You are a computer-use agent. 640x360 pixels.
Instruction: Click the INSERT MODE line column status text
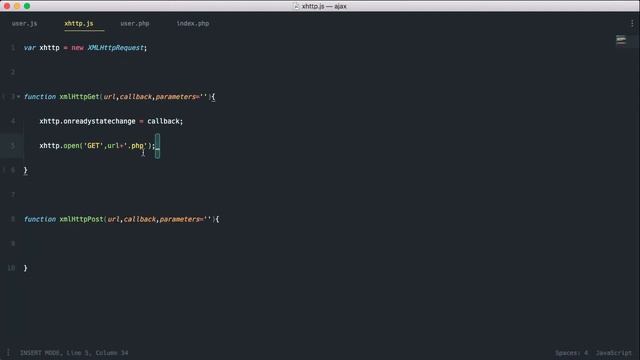point(74,353)
